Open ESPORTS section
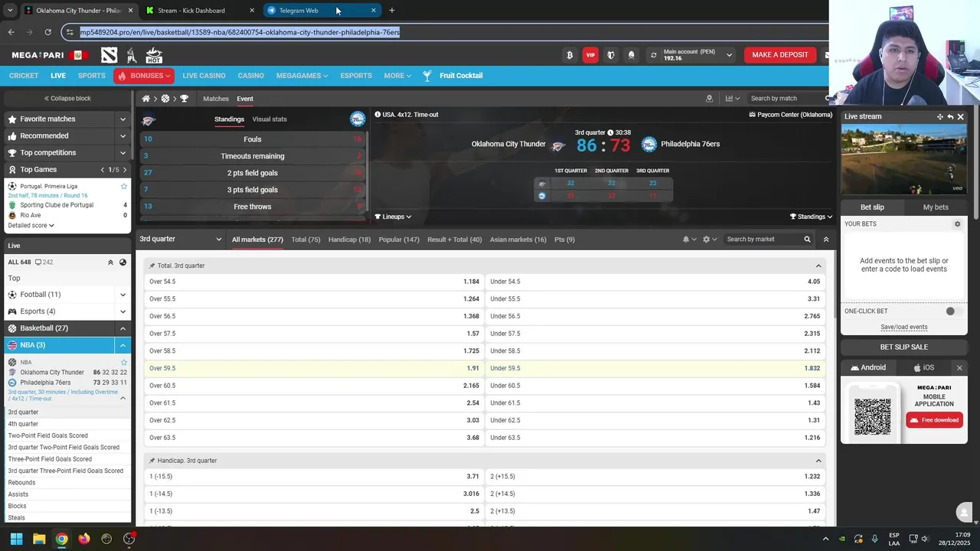 356,76
